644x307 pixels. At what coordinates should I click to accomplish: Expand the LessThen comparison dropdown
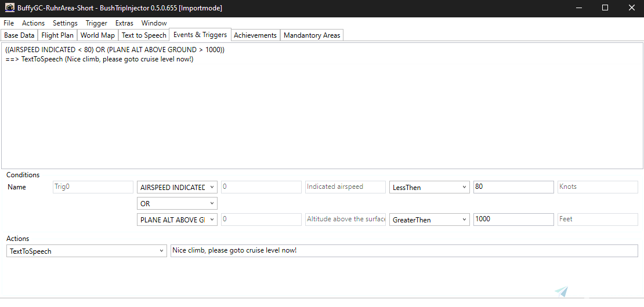tap(429, 187)
